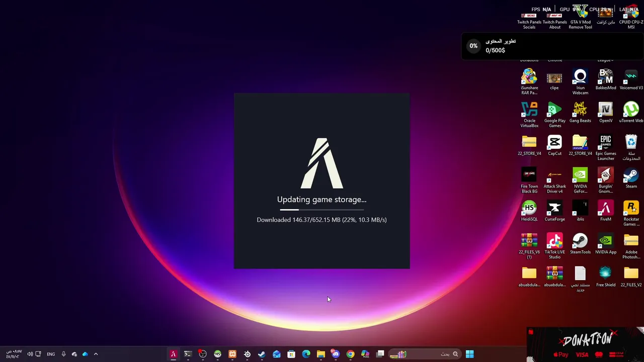
Task: Click the Donation banner overlay
Action: 586,344
